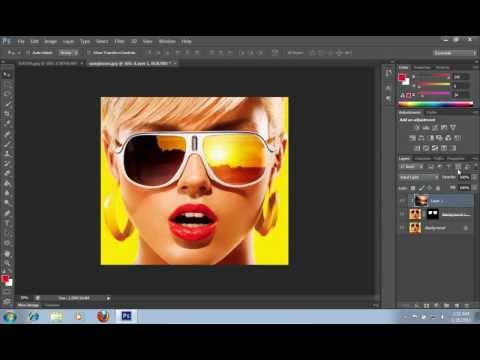Open Internet Explorer from the taskbar
Image resolution: width=480 pixels, height=360 pixels.
pos(34,316)
